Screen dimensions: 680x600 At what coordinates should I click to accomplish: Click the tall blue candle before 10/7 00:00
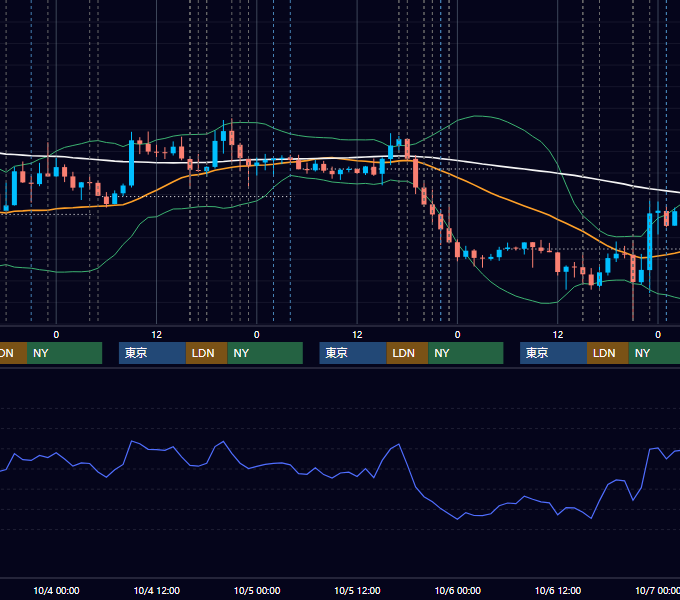point(649,241)
